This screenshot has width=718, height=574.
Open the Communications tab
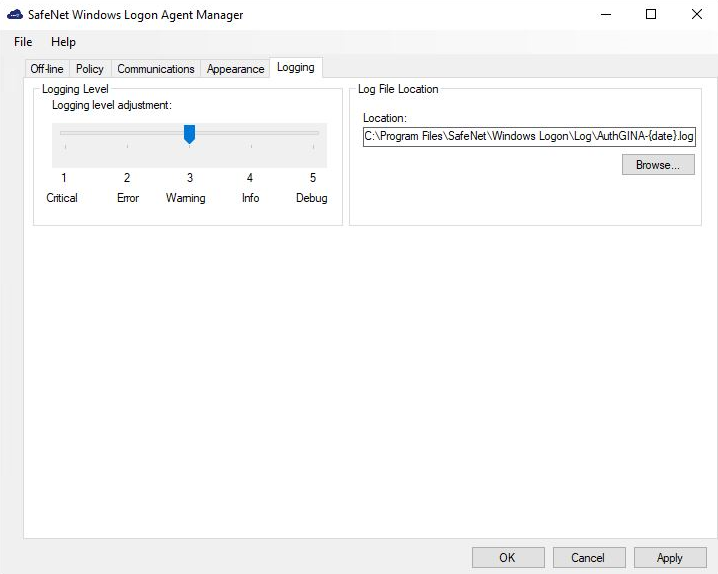click(156, 69)
